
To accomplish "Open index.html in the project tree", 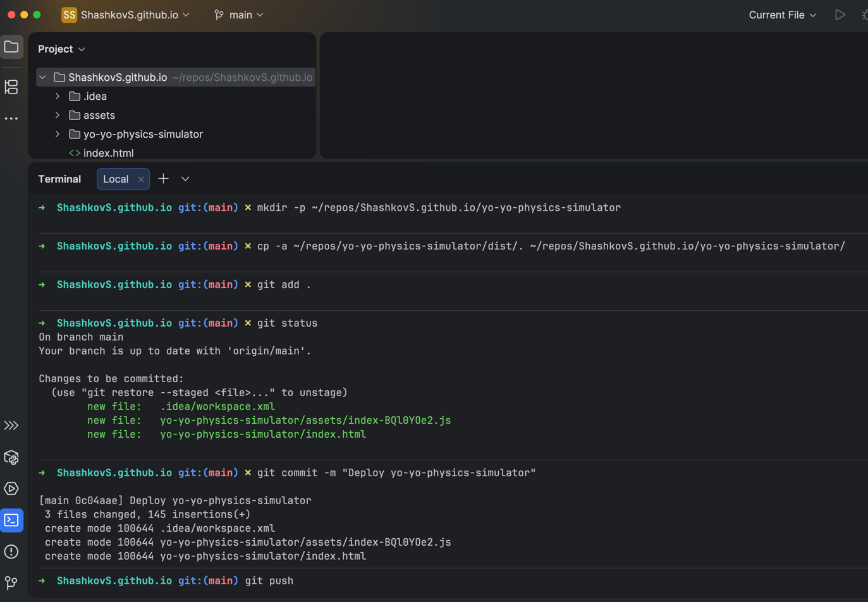I will pos(108,153).
